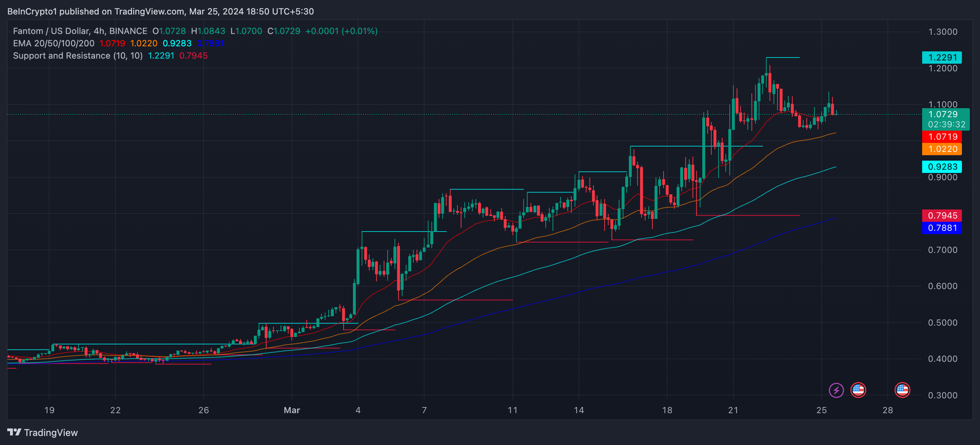Click the 1.3000 label on price axis
This screenshot has height=445, width=980.
[942, 31]
